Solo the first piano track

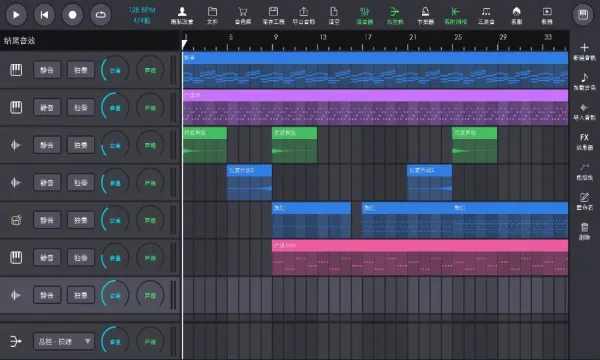(x=81, y=70)
